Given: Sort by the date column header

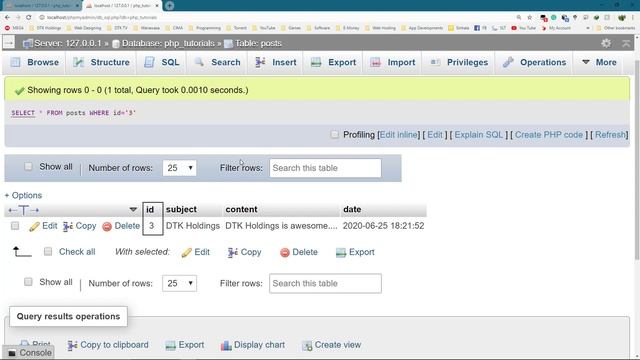Looking at the screenshot, I should click(352, 209).
